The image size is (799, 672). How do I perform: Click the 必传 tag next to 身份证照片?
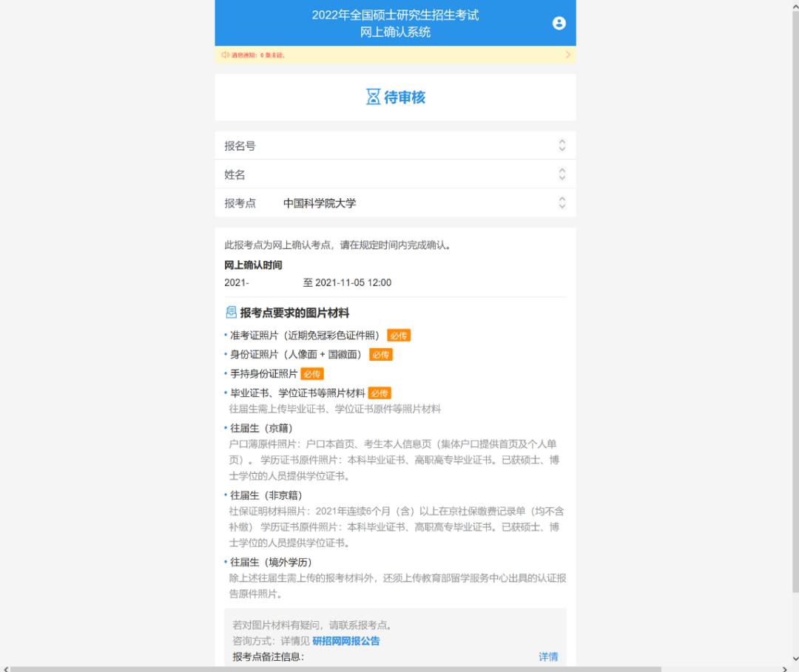[381, 354]
